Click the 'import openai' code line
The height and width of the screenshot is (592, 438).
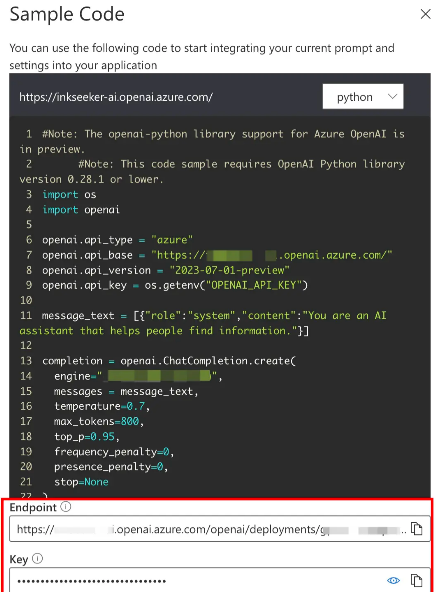[81, 210]
